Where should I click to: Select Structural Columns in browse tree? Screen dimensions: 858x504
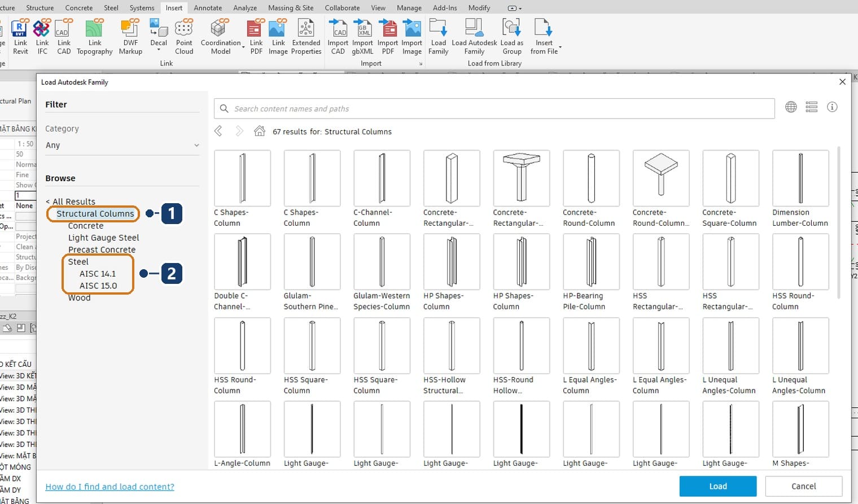click(95, 213)
